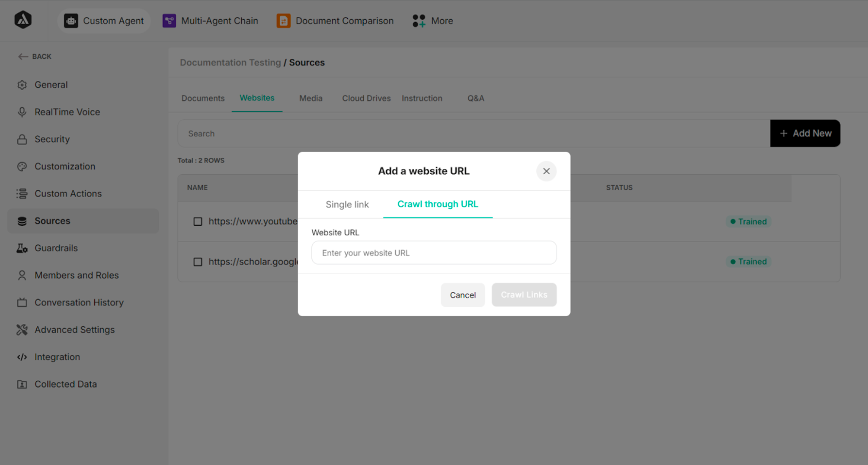
Task: Click the Conversation History icon
Action: (x=22, y=303)
